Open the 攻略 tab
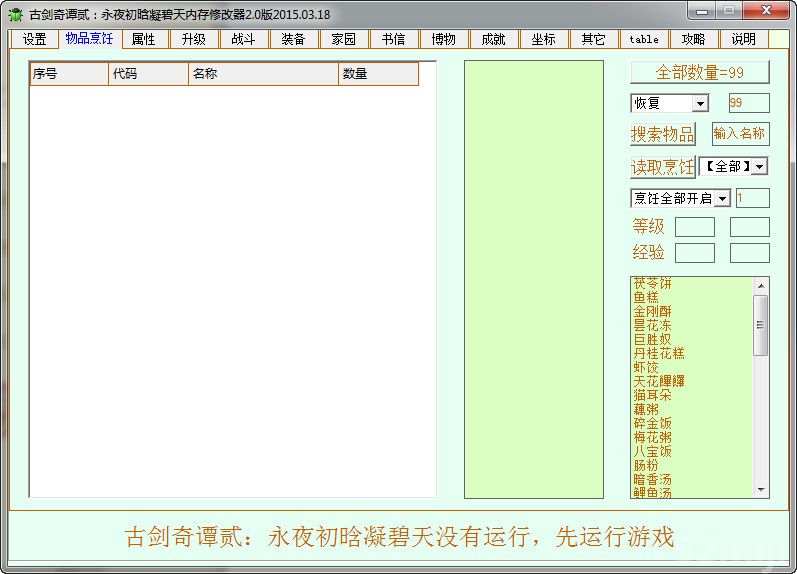 click(x=694, y=39)
